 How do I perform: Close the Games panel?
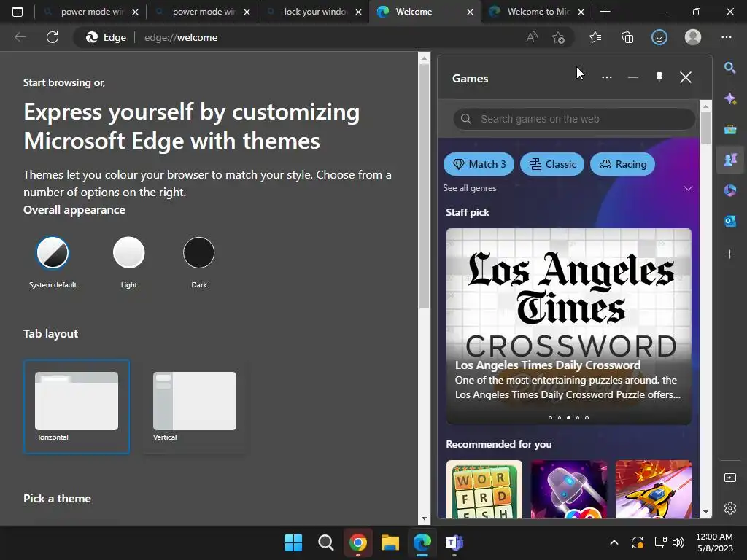click(x=686, y=77)
